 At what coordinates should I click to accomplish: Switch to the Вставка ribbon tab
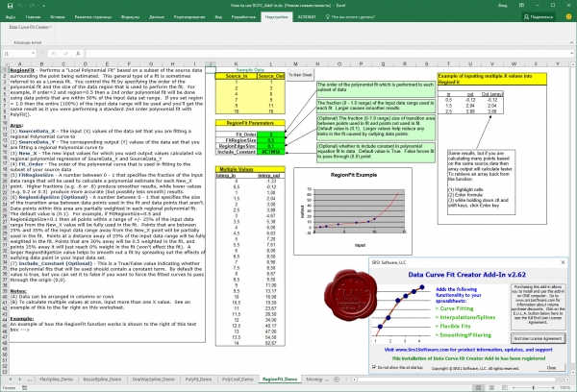click(x=58, y=17)
